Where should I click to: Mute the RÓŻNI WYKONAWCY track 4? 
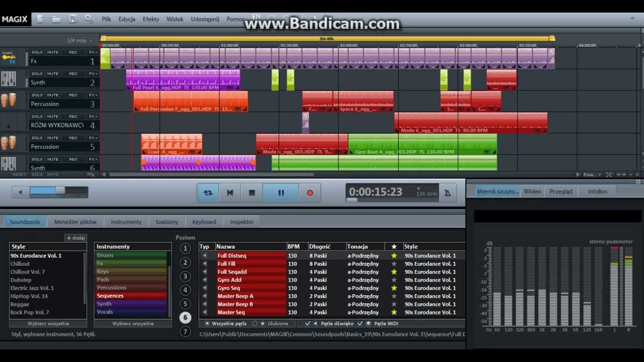pos(53,116)
